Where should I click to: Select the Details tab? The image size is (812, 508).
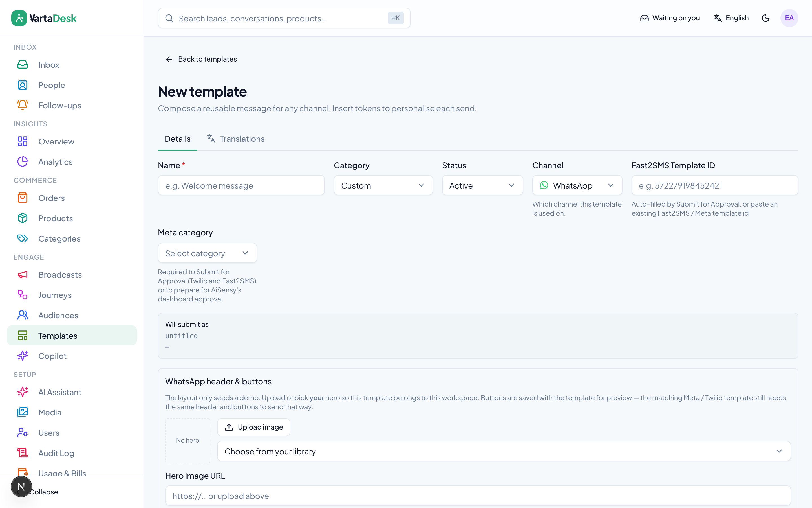[x=178, y=139]
